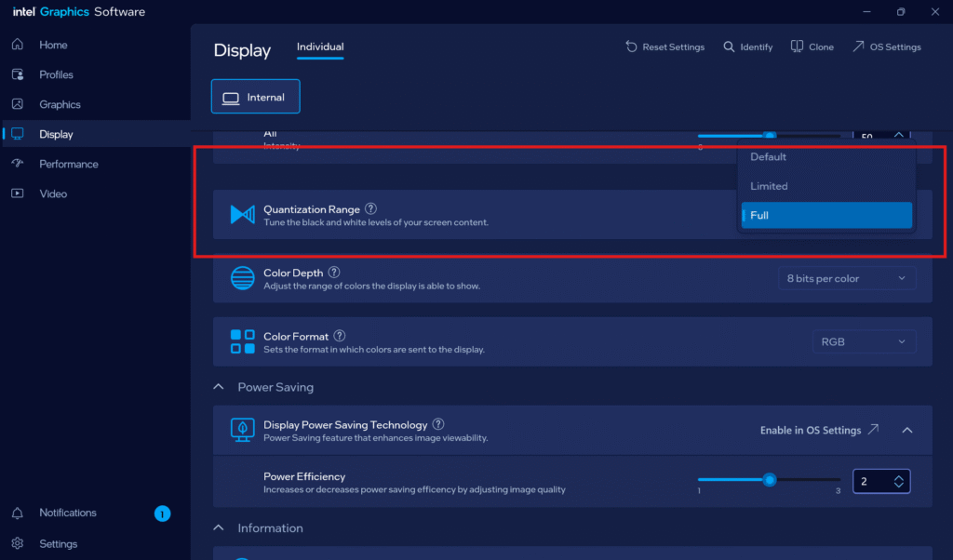Open the Video icon in sidebar
The width and height of the screenshot is (953, 560).
[x=18, y=193]
